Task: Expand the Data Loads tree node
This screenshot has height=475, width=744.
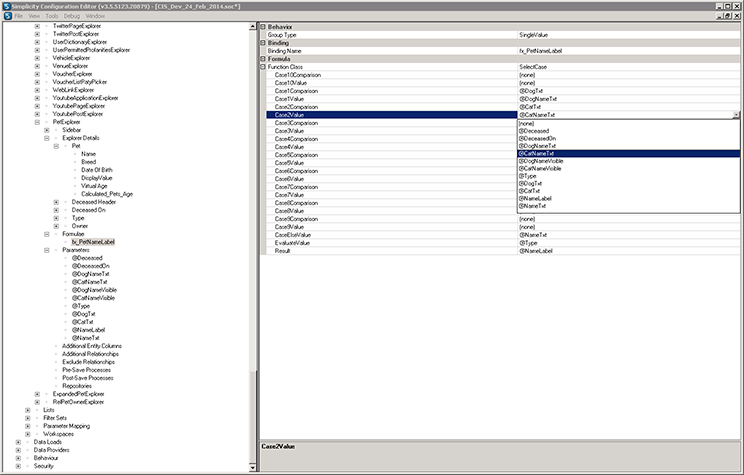Action: click(x=19, y=441)
